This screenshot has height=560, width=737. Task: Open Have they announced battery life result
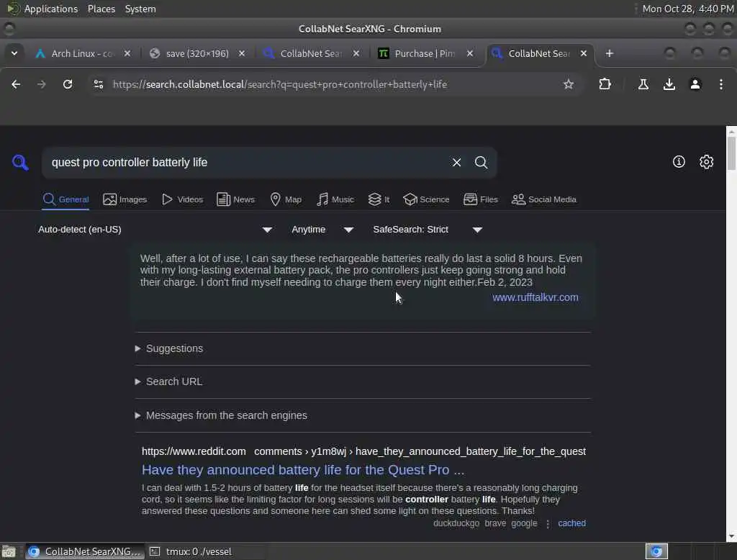coord(303,470)
